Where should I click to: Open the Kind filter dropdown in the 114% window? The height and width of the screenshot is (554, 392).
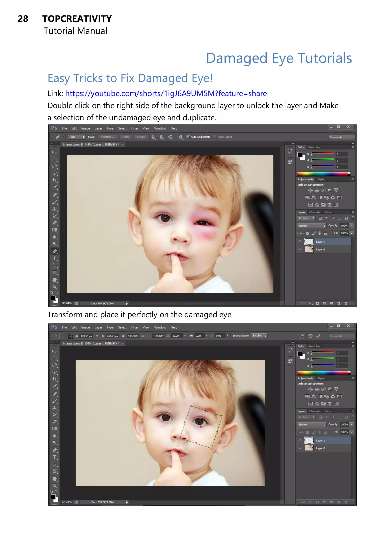point(306,218)
